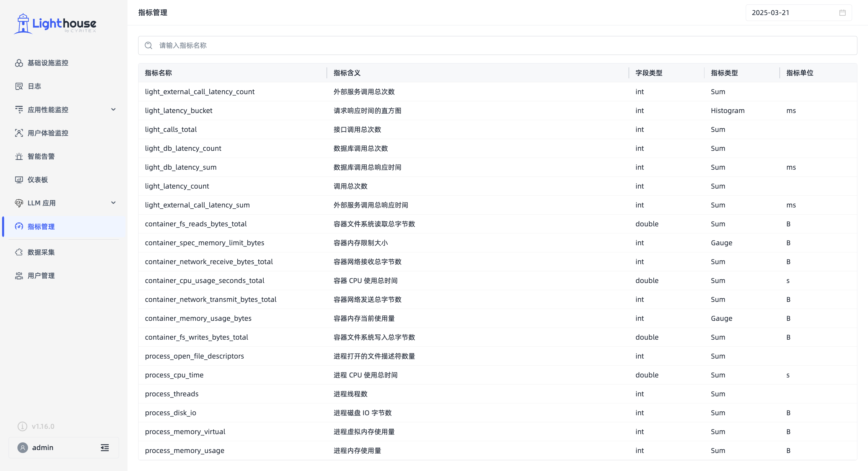The width and height of the screenshot is (868, 471).
Task: Click Histogram type in light_latency_bucket row
Action: pyautogui.click(x=728, y=110)
